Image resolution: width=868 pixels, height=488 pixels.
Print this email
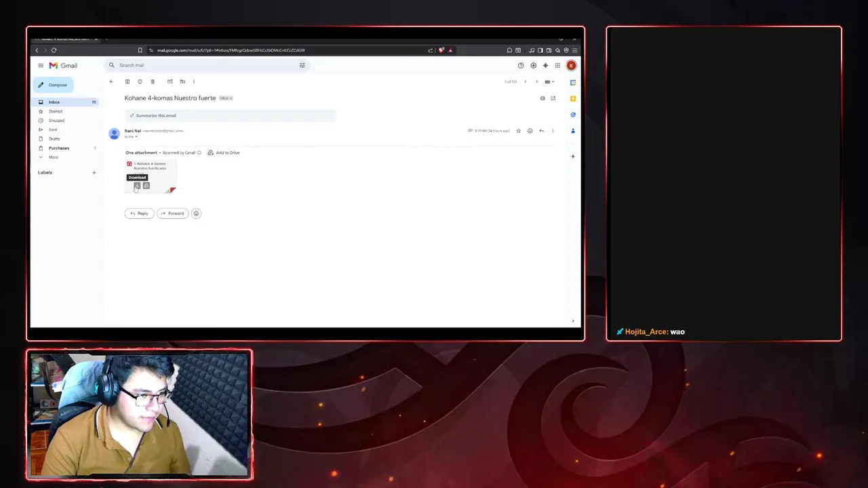(542, 98)
